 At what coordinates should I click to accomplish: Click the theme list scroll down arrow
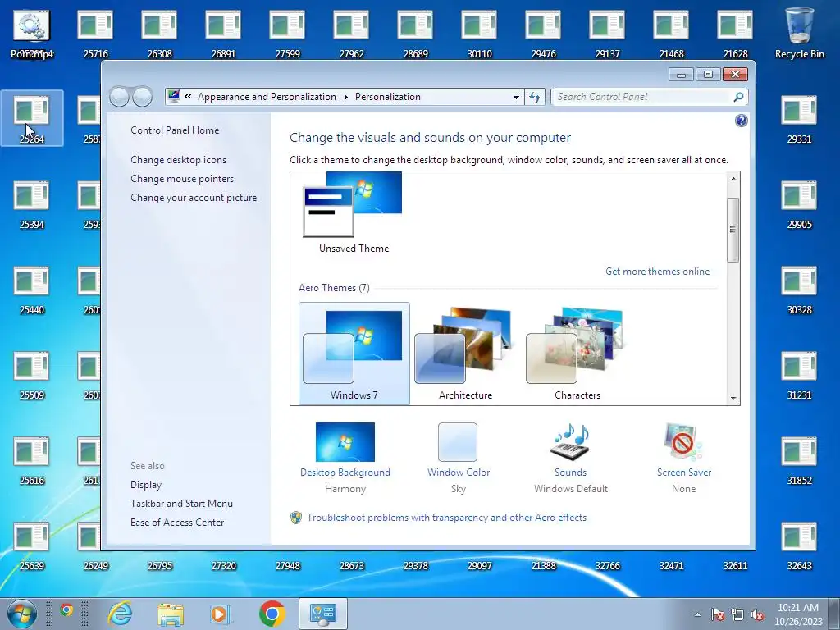[x=733, y=398]
